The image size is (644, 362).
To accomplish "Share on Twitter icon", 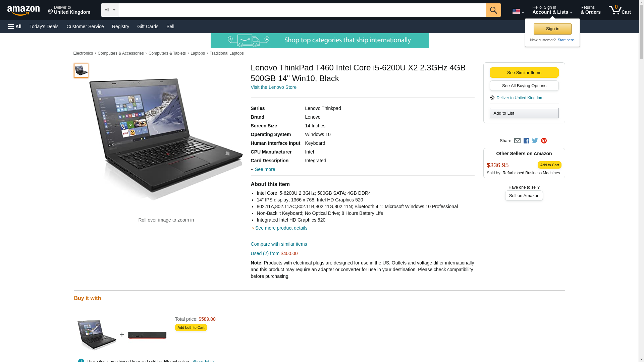I will [535, 141].
